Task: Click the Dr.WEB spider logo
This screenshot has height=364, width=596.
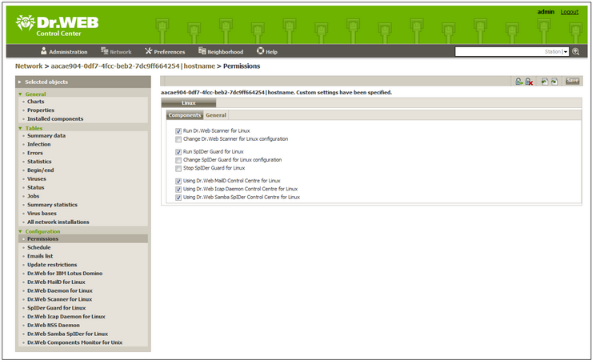Action: 25,22
